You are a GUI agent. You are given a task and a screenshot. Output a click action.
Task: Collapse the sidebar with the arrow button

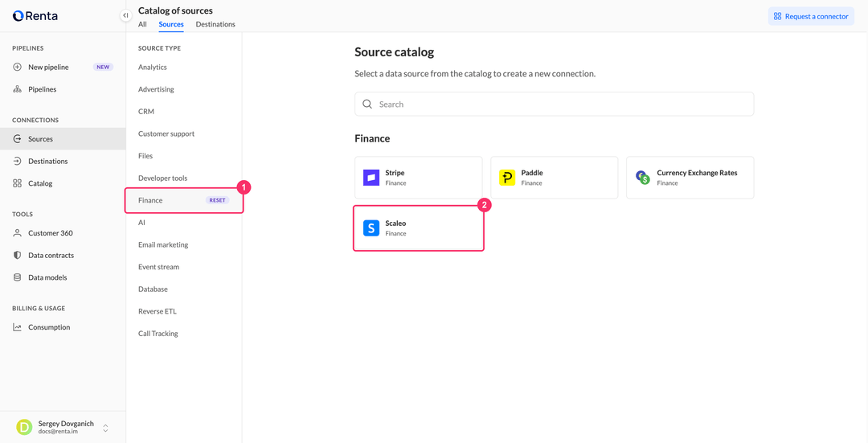(x=125, y=15)
